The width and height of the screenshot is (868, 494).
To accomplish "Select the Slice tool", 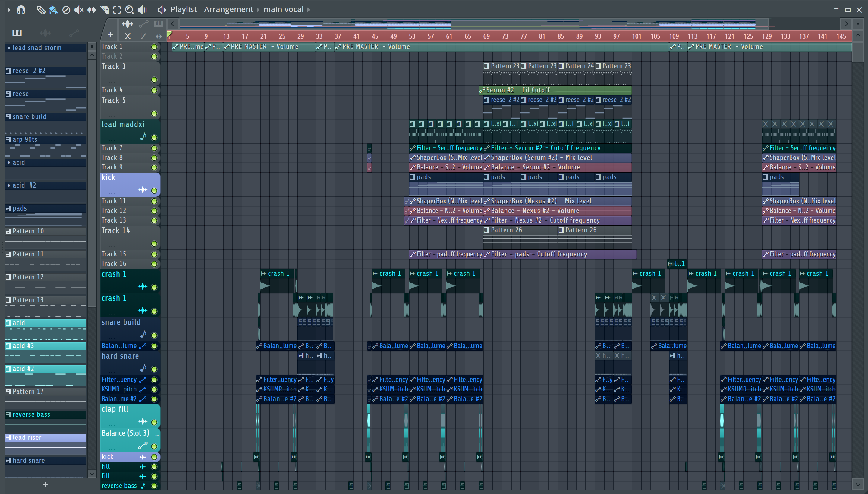I will click(104, 10).
